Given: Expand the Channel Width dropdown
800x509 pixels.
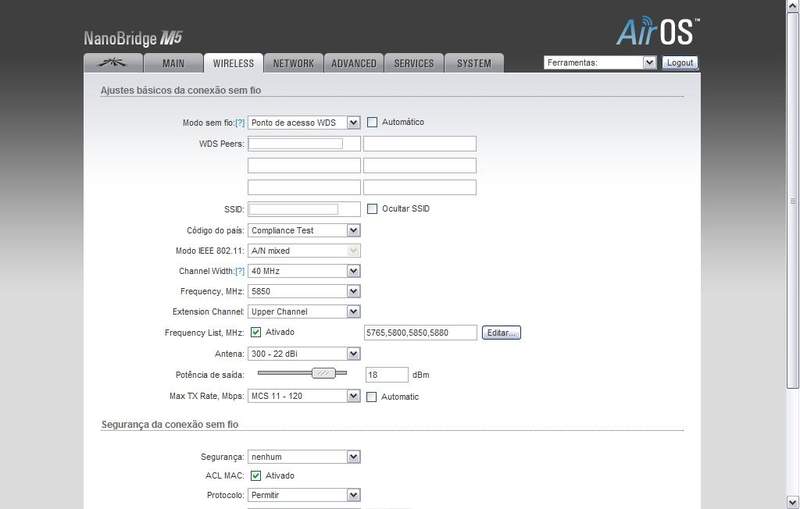Looking at the screenshot, I should click(304, 271).
